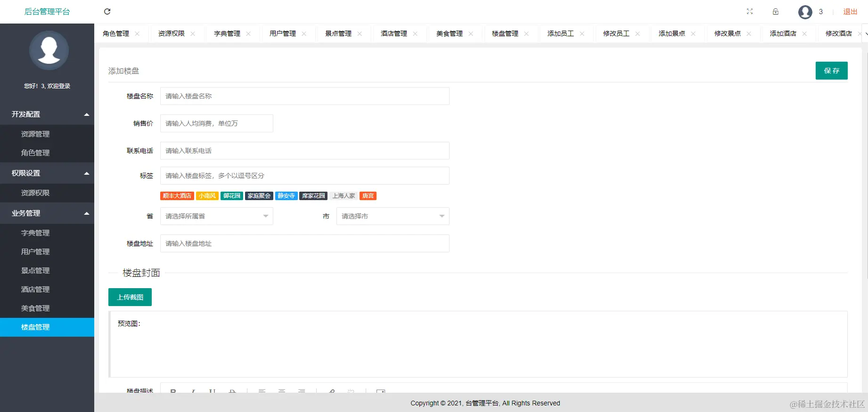This screenshot has height=412, width=868.
Task: Focus the 楼盘名称 input field
Action: click(x=305, y=96)
